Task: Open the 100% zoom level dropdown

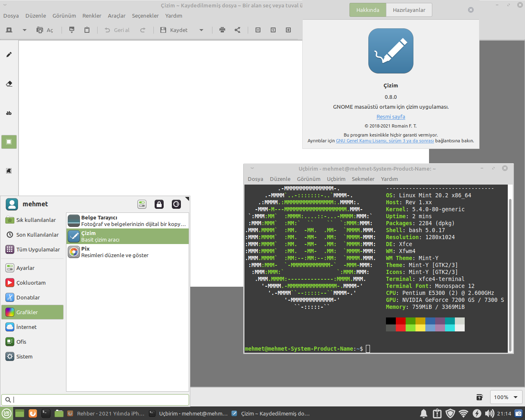Action: coord(507,397)
